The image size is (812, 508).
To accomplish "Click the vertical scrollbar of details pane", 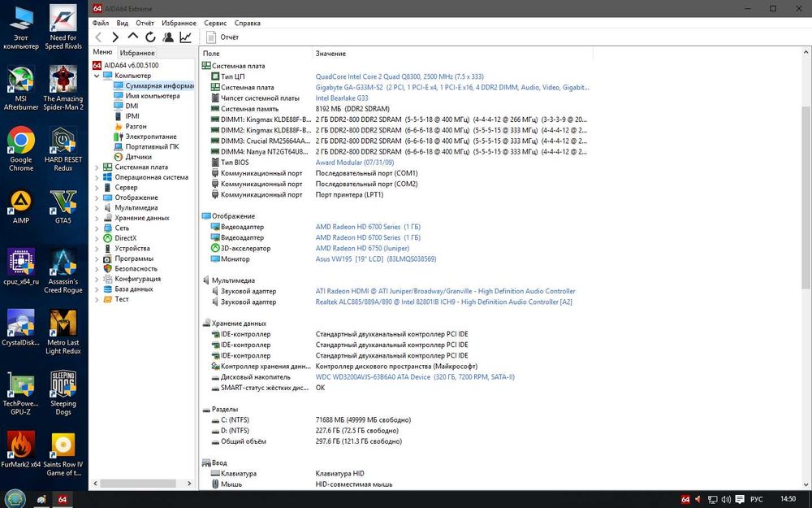I will click(806, 197).
